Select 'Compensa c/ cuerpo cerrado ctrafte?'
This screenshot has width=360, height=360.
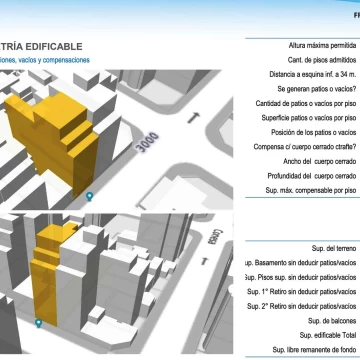pos(305,147)
